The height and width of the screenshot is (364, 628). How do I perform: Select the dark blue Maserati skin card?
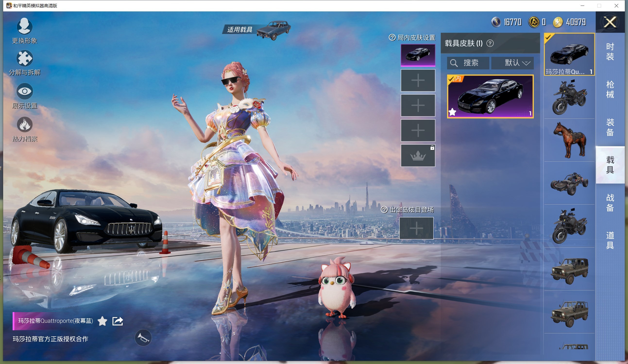click(x=490, y=96)
